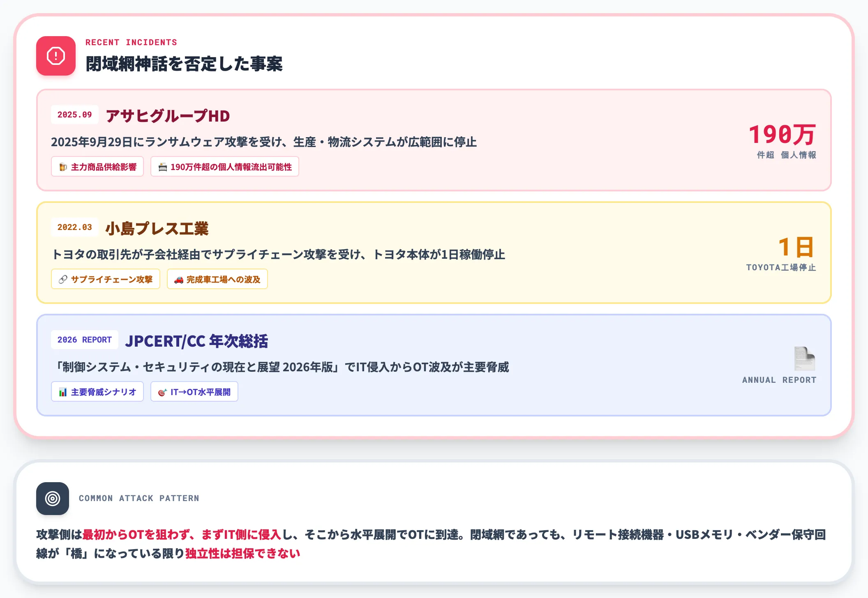
Task: Click the highlighted 独立性は担保できない phrase
Action: tap(242, 553)
